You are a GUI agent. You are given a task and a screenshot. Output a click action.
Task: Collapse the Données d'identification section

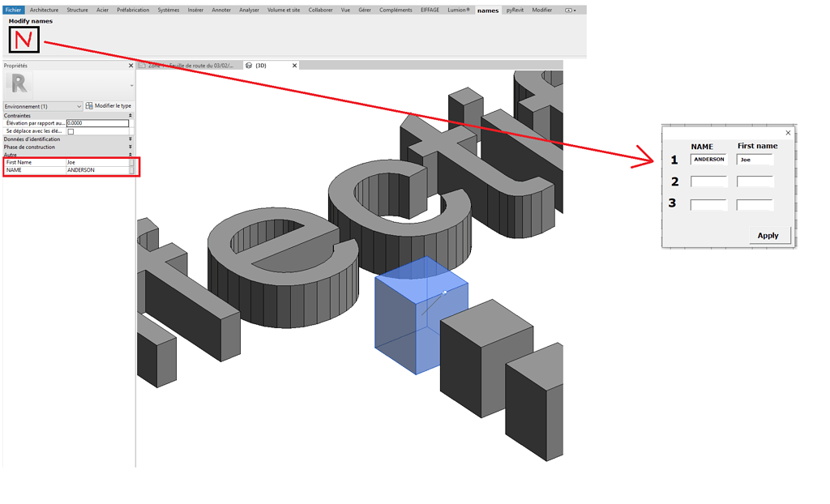(130, 139)
